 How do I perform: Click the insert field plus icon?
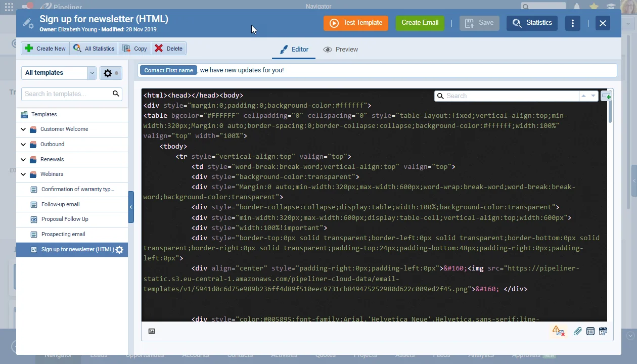coord(606,96)
